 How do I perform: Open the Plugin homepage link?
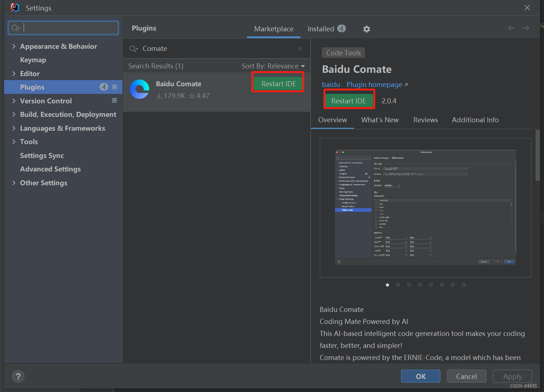pos(377,84)
